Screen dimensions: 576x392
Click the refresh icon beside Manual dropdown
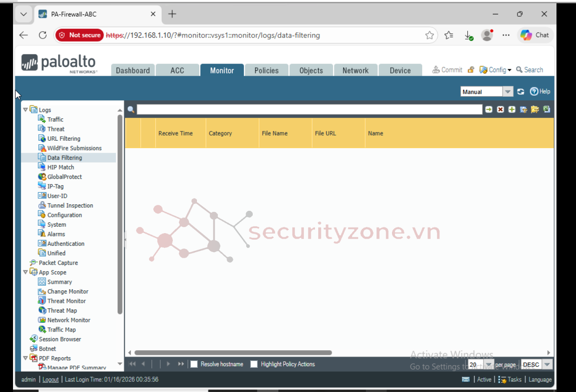pyautogui.click(x=521, y=92)
